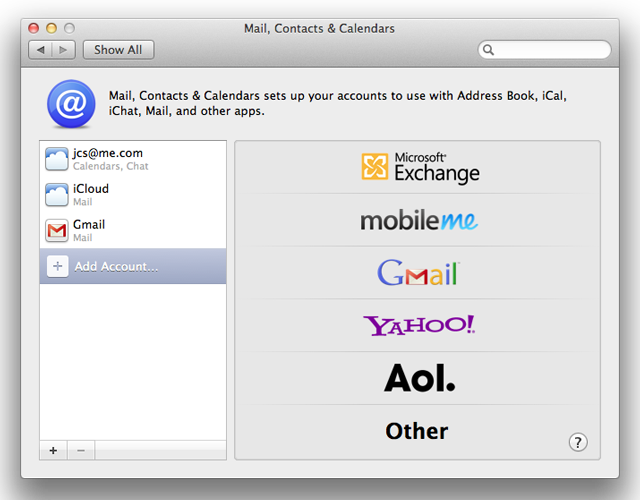Click the plus icon beside Add Account
The height and width of the screenshot is (500, 640).
point(58,266)
